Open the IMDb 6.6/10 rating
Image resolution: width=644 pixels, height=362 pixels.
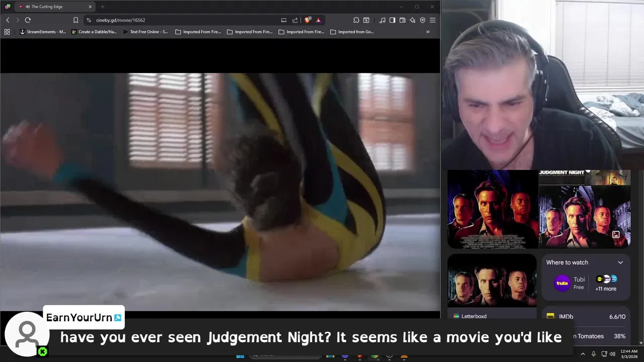click(586, 316)
